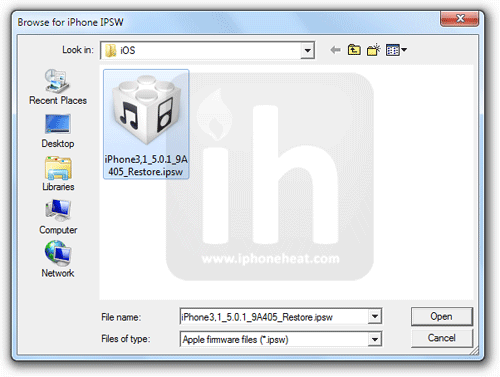Click Open to load the IPSW

pos(441,316)
